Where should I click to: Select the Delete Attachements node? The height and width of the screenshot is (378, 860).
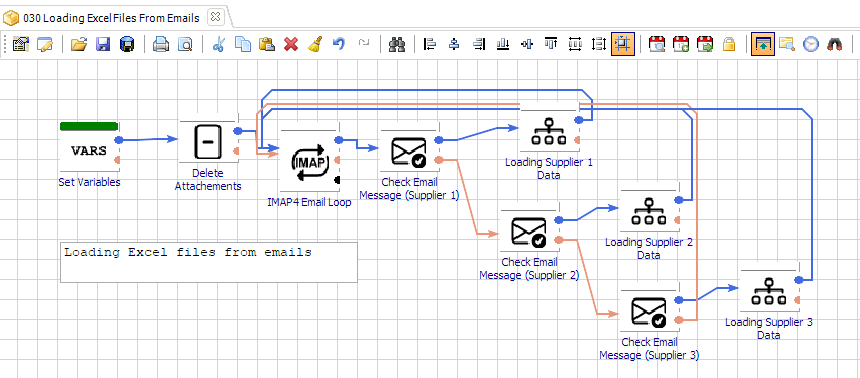[208, 141]
